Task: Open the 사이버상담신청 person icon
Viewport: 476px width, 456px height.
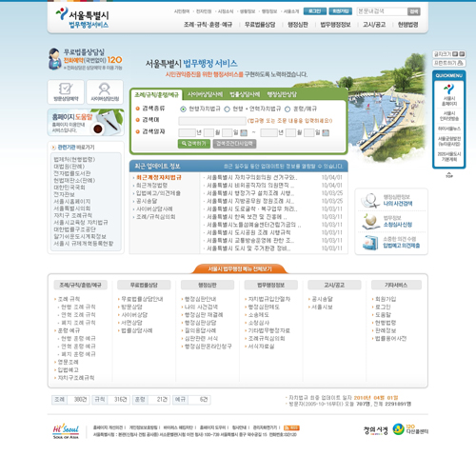Action: pos(105,89)
